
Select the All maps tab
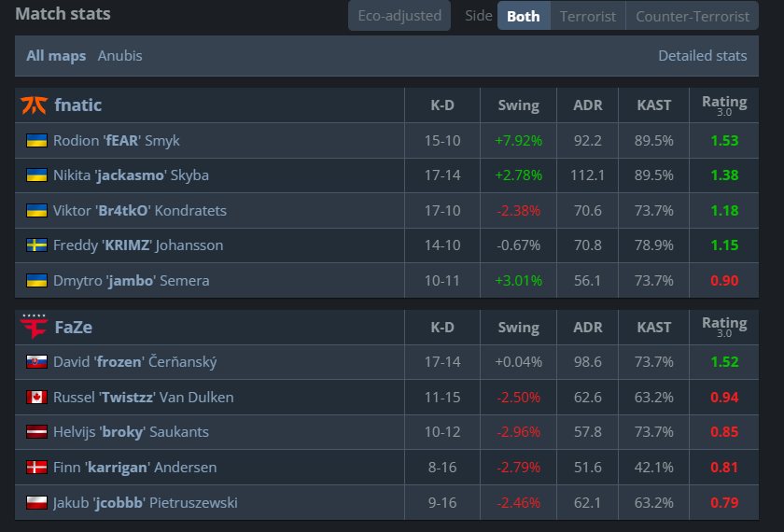[x=56, y=56]
